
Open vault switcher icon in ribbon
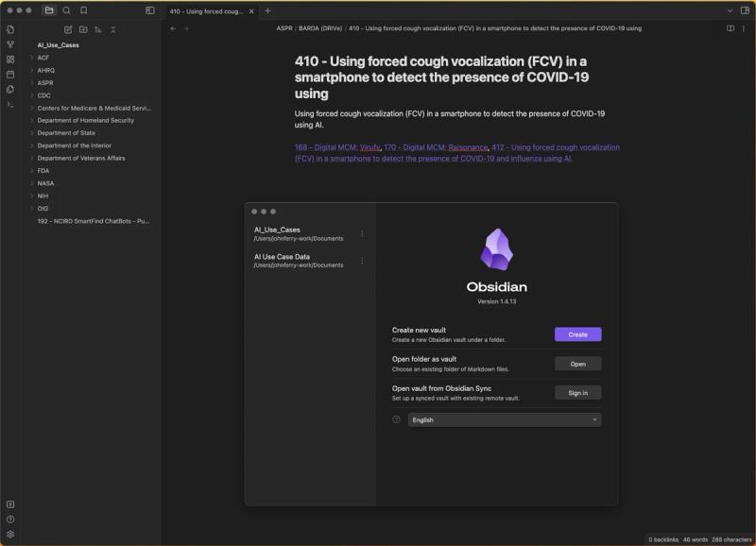pyautogui.click(x=10, y=504)
